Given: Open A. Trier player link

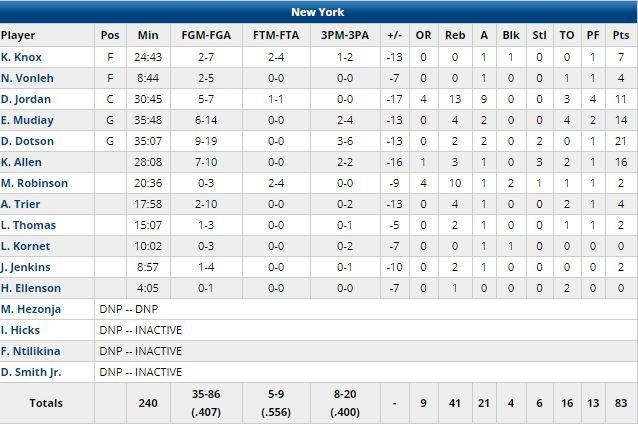Looking at the screenshot, I should [22, 204].
